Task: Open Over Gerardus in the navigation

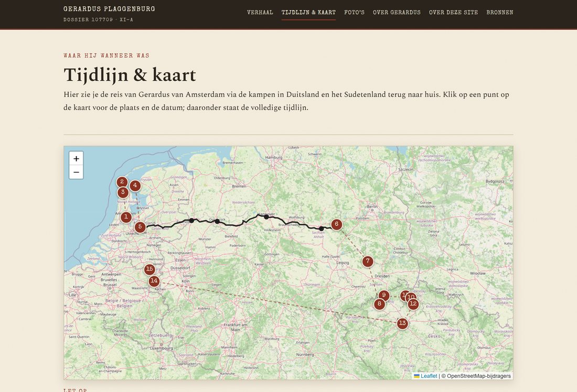Action: coord(397,12)
